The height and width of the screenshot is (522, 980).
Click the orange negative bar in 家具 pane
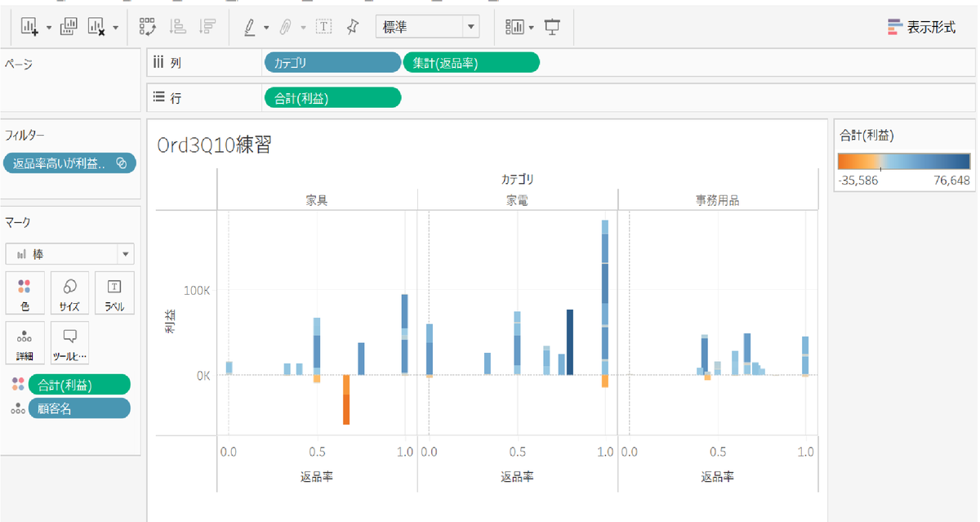pyautogui.click(x=346, y=399)
